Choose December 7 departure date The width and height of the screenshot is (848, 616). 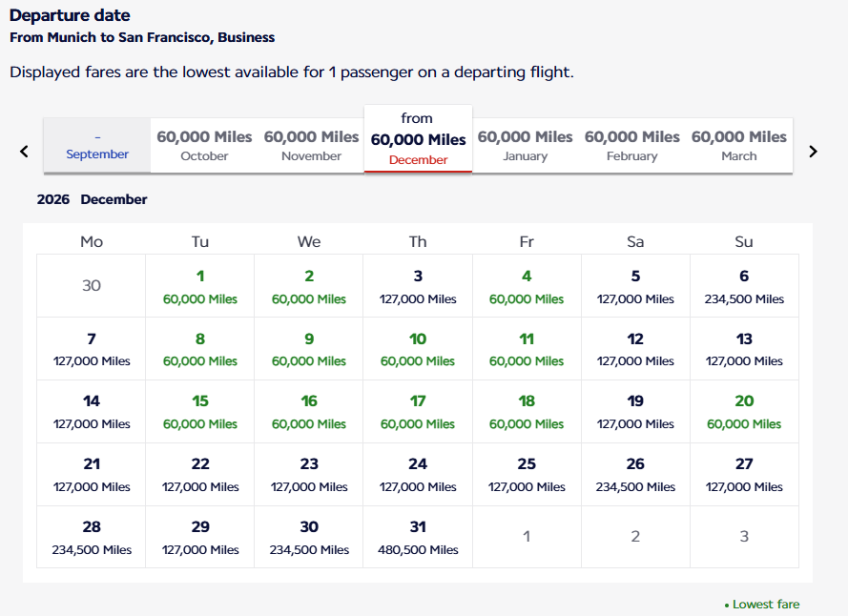[92, 349]
